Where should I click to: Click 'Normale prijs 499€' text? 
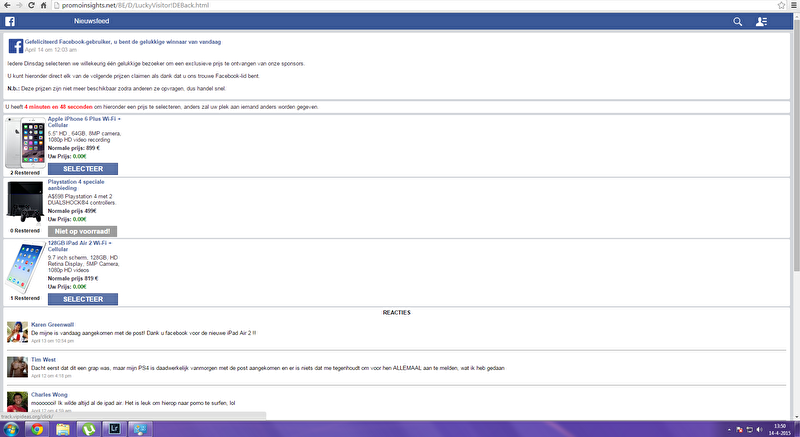point(72,211)
